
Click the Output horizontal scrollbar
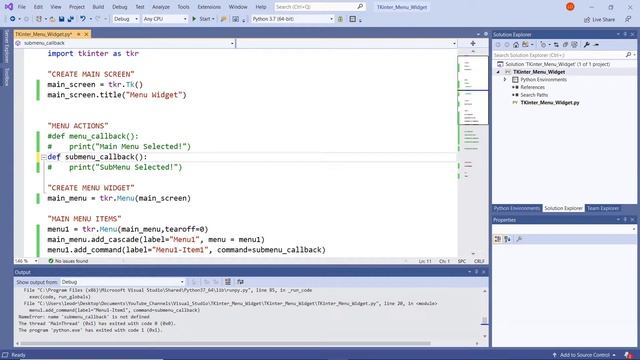(226, 343)
